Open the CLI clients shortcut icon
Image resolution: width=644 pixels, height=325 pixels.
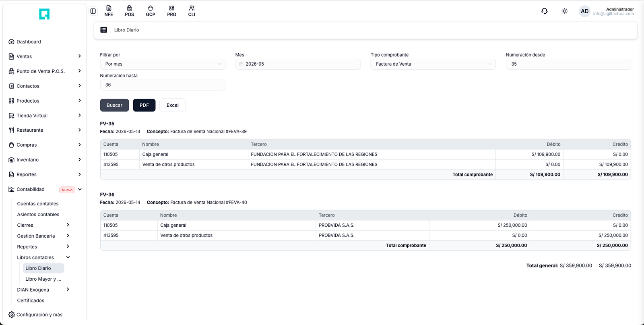192,11
